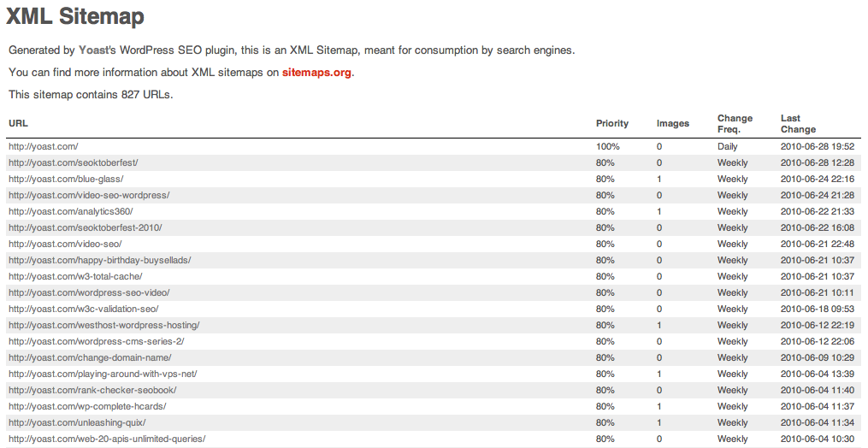This screenshot has width=868, height=448.
Task: Follow the happy-birthday-buysellads URL
Action: [x=100, y=260]
